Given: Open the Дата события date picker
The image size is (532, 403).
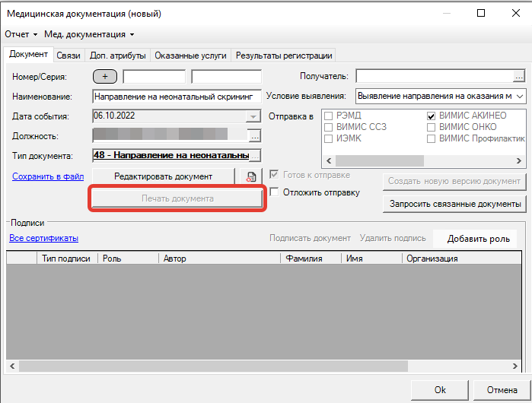Looking at the screenshot, I should pyautogui.click(x=253, y=116).
